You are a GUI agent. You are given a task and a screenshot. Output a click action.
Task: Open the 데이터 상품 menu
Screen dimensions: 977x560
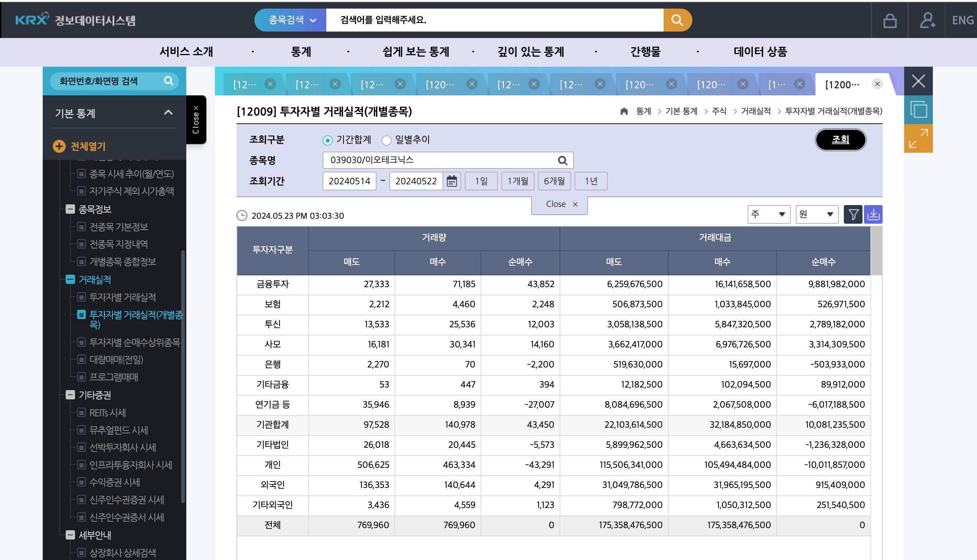pyautogui.click(x=760, y=52)
